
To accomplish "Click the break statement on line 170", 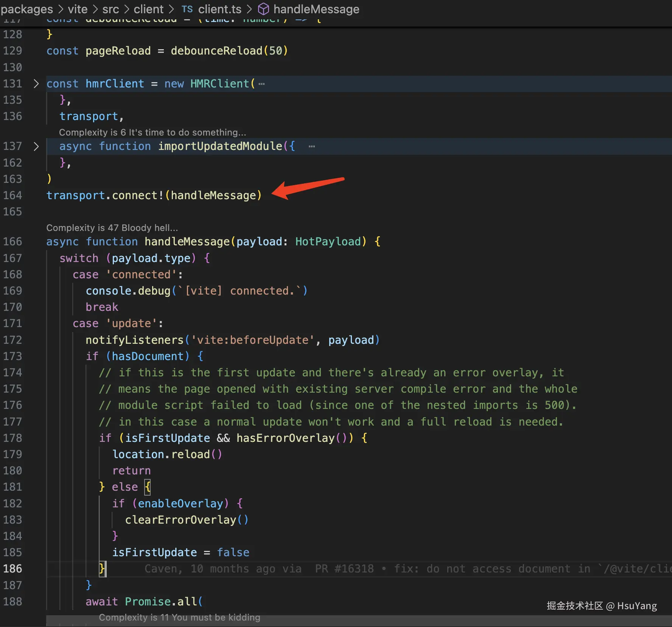I will point(102,307).
